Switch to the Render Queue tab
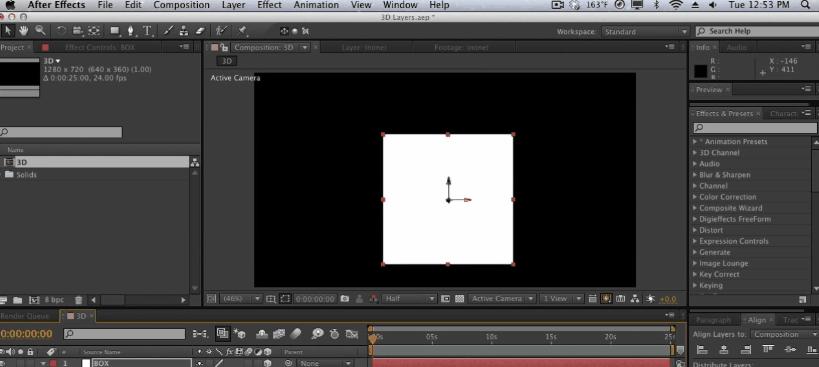Viewport: 819px width, 367px height. 25,316
